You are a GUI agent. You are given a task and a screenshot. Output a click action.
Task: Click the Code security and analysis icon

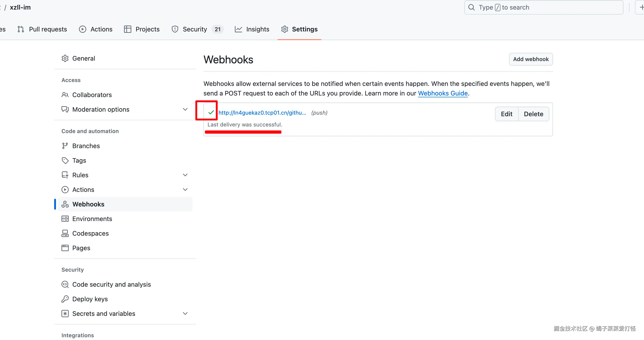65,284
